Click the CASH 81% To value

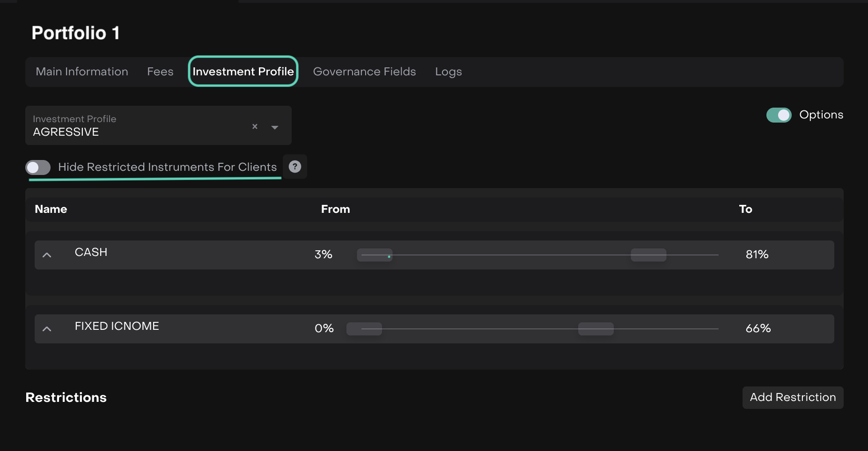tap(757, 255)
